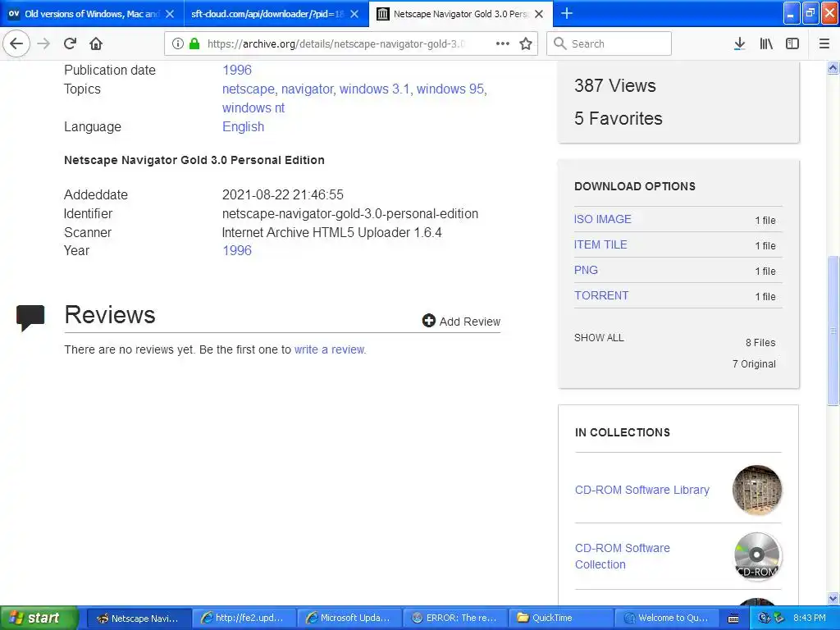Click the scrollbar up arrow
The height and width of the screenshot is (630, 840).
[x=833, y=67]
